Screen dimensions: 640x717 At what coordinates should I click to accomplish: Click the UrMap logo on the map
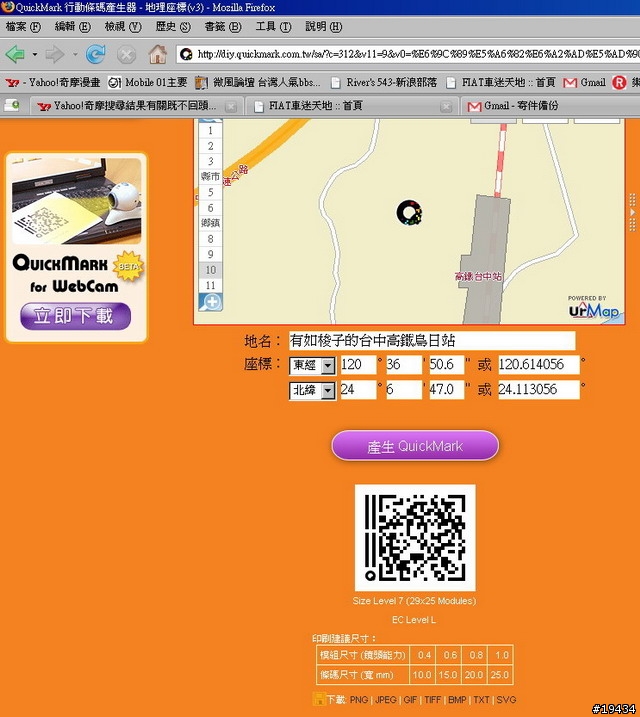click(594, 309)
